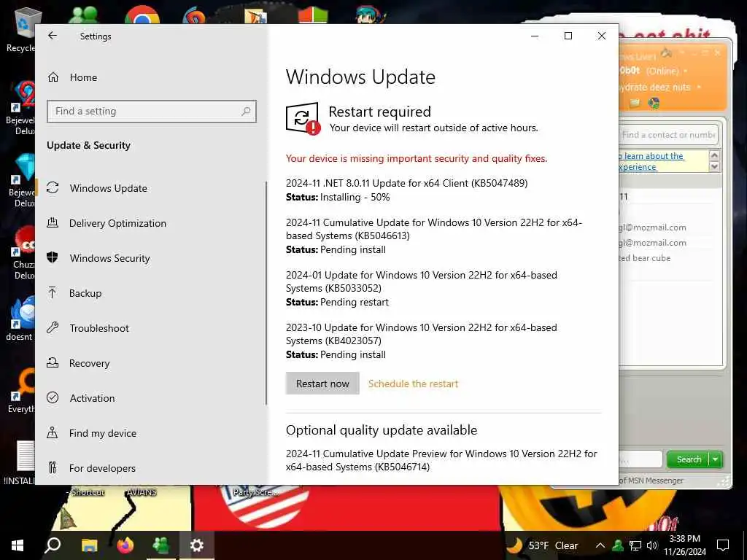Click the KB5046714 optional preview update text

tap(441, 461)
